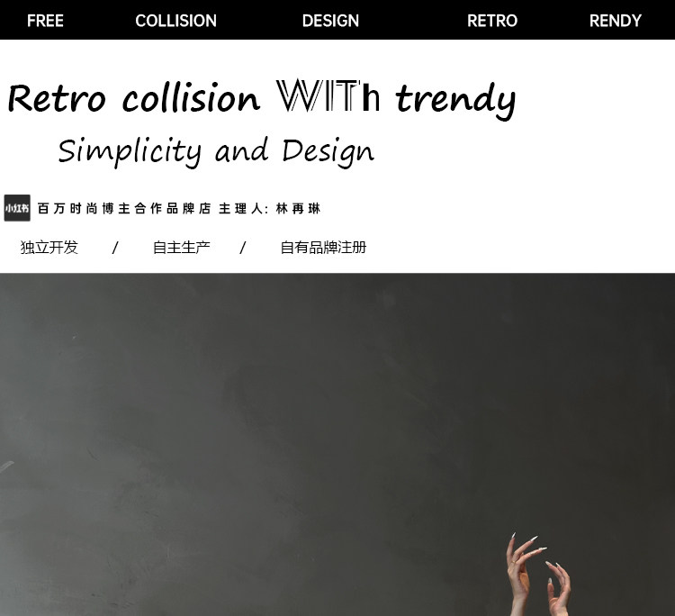The width and height of the screenshot is (675, 616).
Task: Click the slash between 独立开发 and 自主生产
Action: 115,248
